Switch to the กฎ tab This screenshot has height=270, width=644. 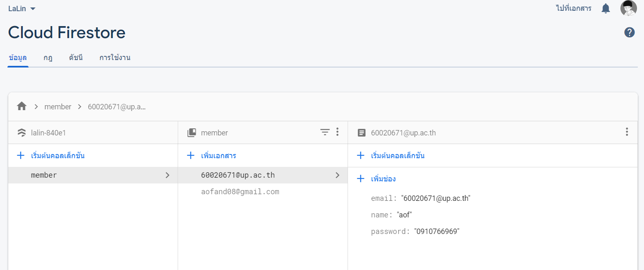(48, 58)
